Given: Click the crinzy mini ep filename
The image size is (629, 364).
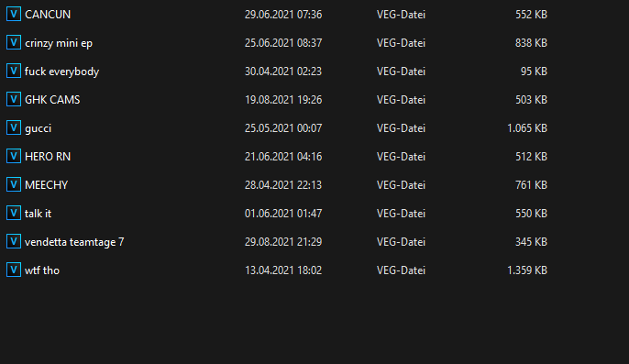Looking at the screenshot, I should tap(59, 43).
